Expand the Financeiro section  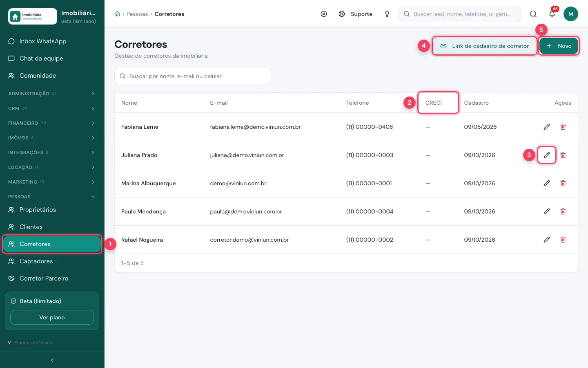[x=52, y=123]
